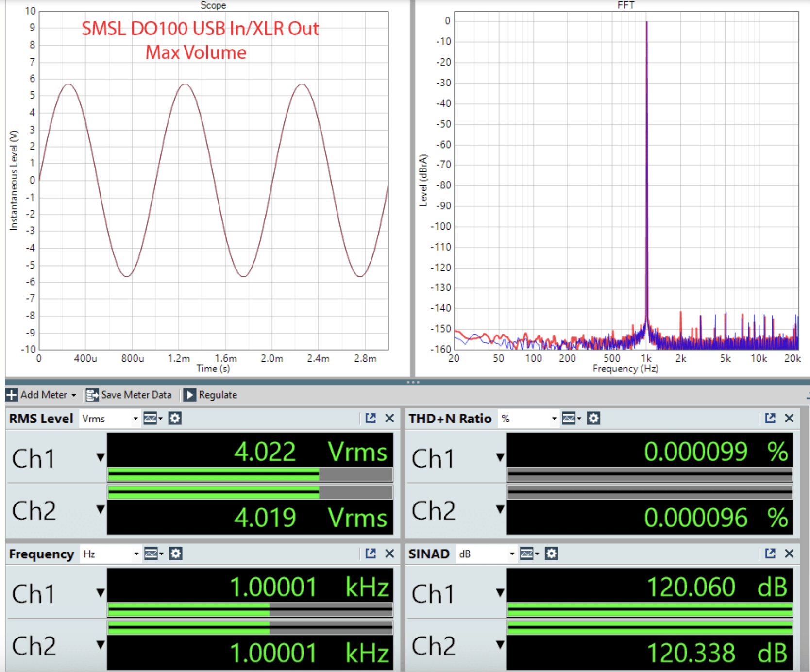Open THD+N Ratio settings gear
The image size is (810, 672).
pos(593,418)
